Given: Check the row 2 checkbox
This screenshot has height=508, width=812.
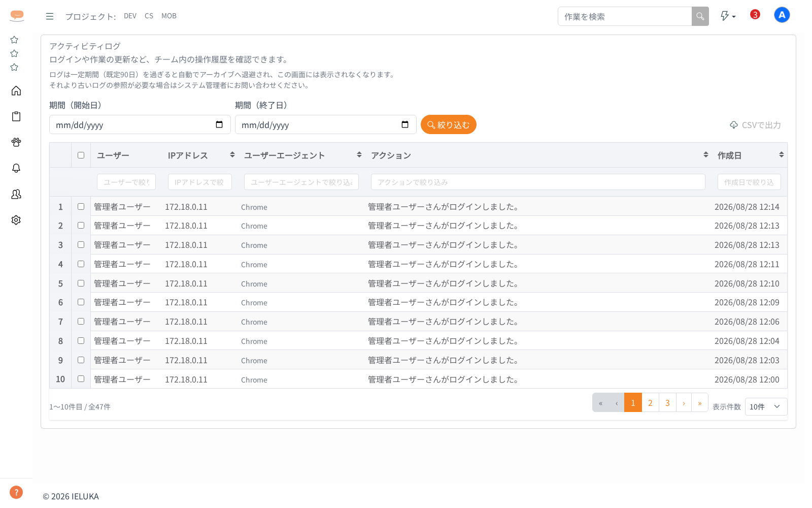Looking at the screenshot, I should click(81, 226).
